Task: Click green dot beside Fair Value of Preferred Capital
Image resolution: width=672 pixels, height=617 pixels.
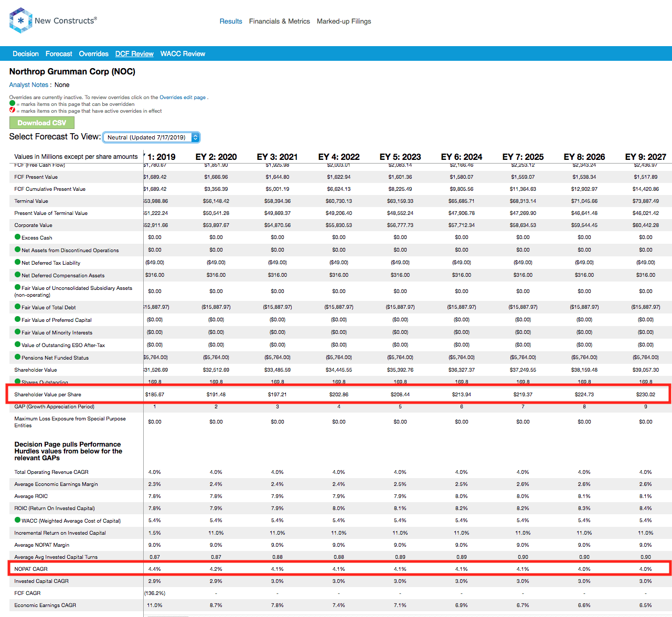Action: pos(18,319)
